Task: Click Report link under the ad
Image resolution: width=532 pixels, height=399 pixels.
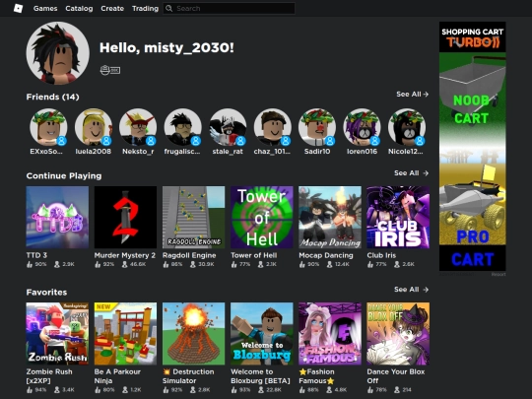Action: [x=499, y=274]
